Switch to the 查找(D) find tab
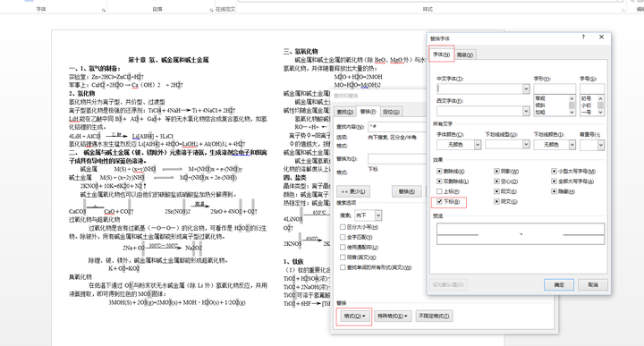Viewport: 644px width, 346px height. click(x=345, y=112)
